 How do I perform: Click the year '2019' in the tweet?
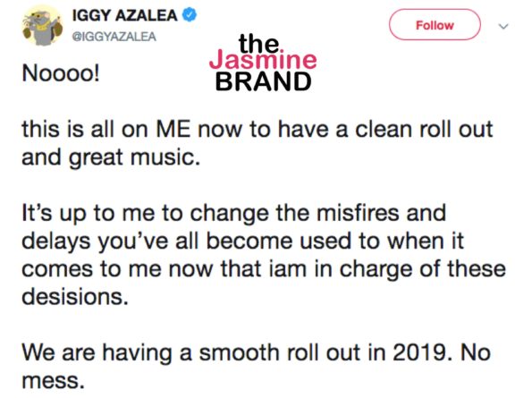[422, 352]
